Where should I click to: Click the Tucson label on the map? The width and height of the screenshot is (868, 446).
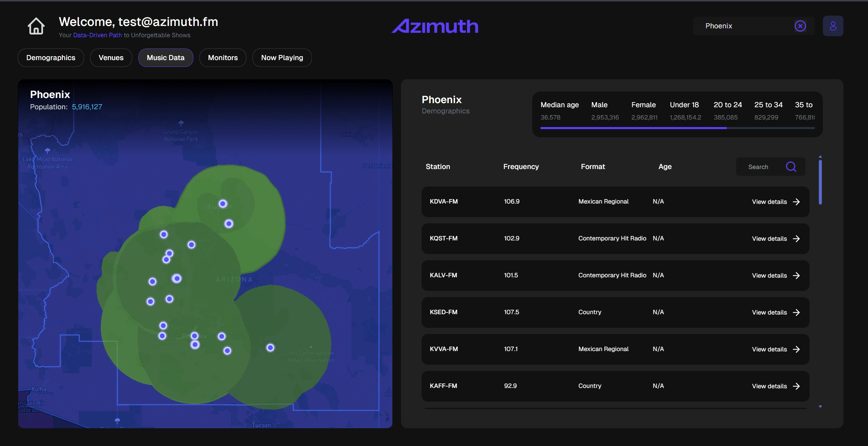261,425
